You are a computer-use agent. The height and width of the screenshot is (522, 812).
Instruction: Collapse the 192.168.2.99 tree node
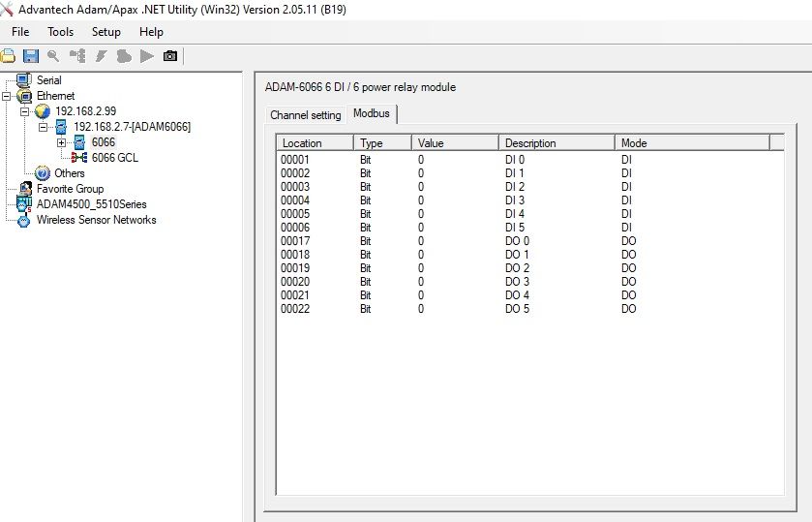[24, 111]
